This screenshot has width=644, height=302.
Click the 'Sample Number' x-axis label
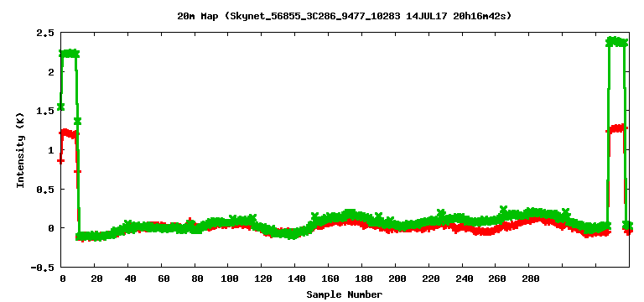(344, 294)
